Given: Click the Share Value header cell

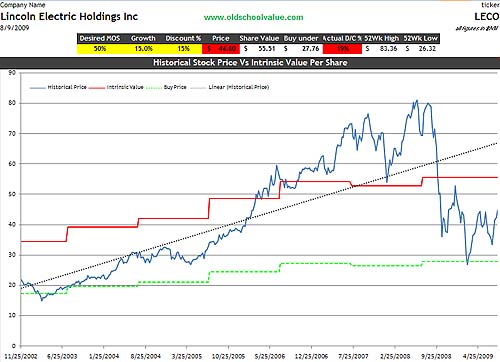Looking at the screenshot, I should (259, 38).
